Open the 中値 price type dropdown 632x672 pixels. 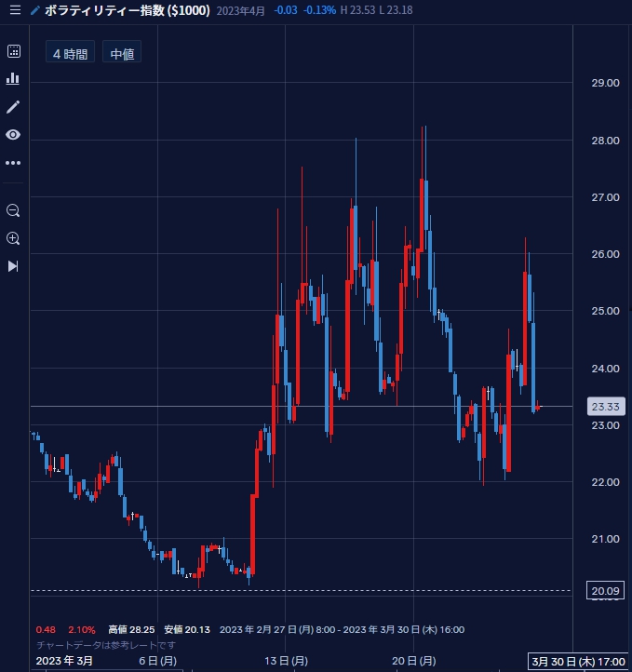pos(122,54)
